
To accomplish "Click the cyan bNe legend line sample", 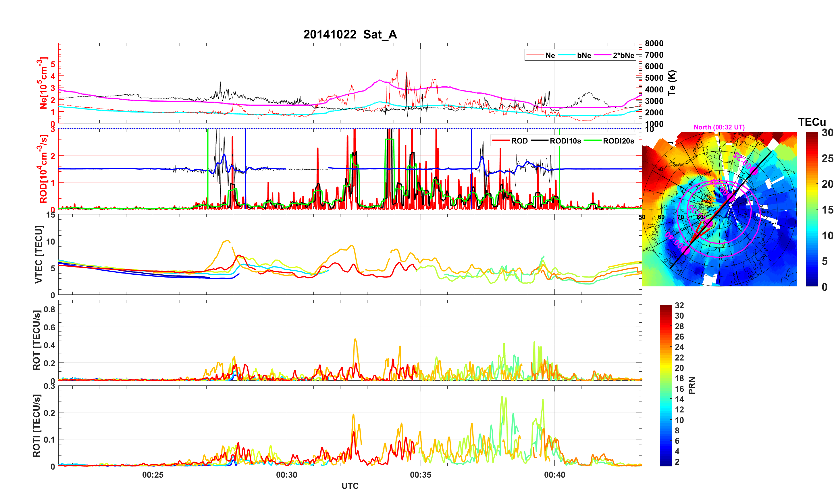I will [x=566, y=55].
